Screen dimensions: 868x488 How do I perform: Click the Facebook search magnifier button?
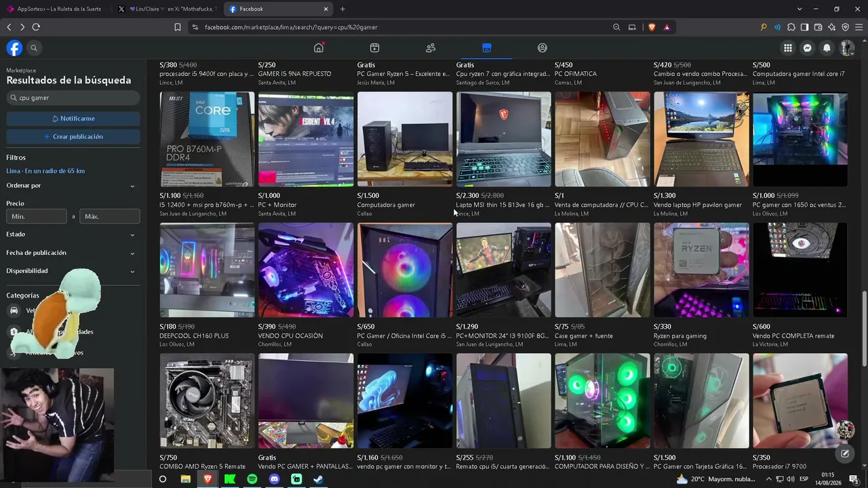click(x=33, y=48)
